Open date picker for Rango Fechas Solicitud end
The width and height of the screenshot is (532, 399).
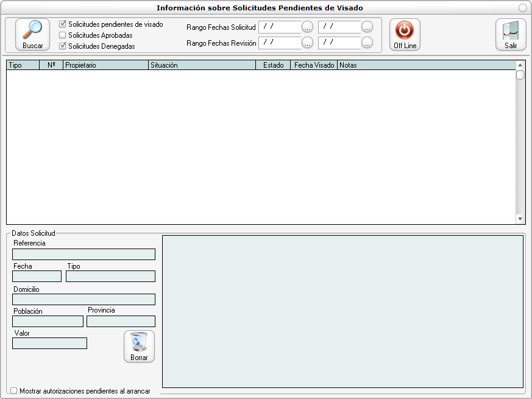(367, 27)
